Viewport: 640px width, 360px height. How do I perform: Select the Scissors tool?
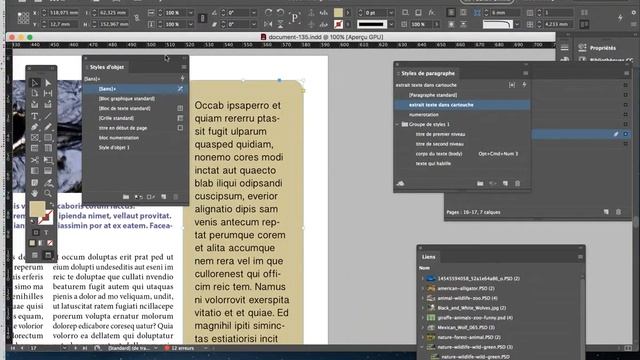coord(35,160)
